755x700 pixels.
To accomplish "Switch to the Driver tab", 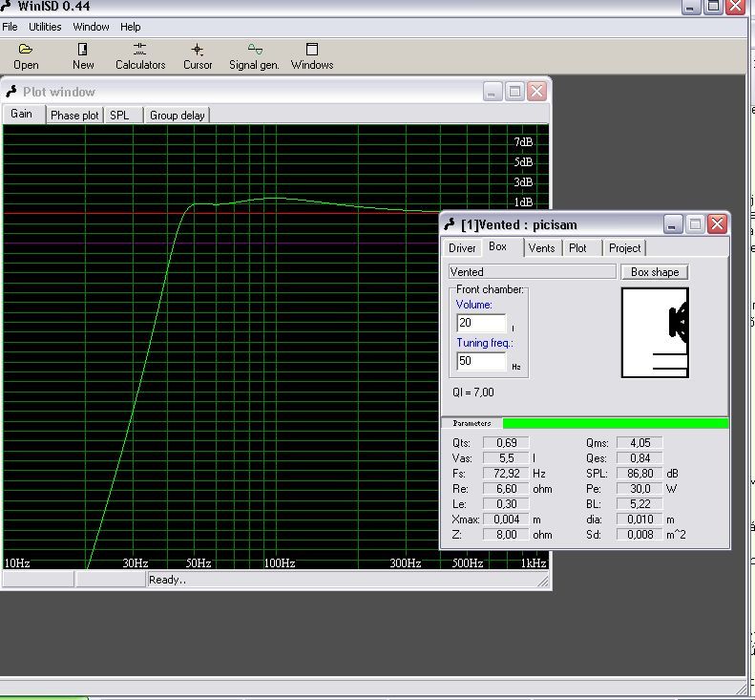I will (x=462, y=248).
